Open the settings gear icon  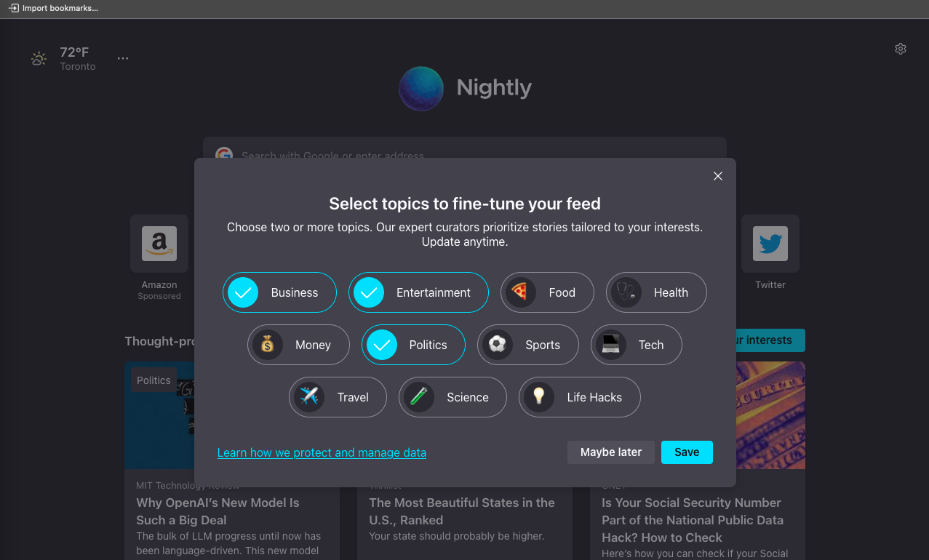[901, 49]
